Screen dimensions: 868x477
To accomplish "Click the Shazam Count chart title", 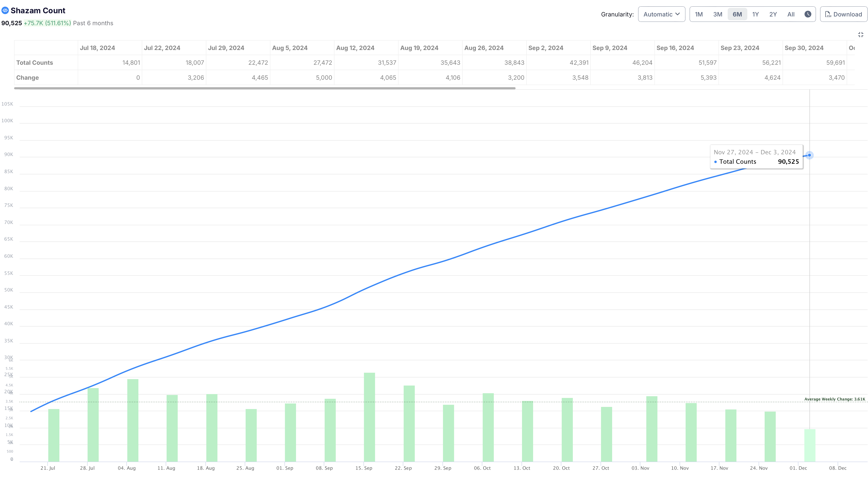I will pos(38,10).
